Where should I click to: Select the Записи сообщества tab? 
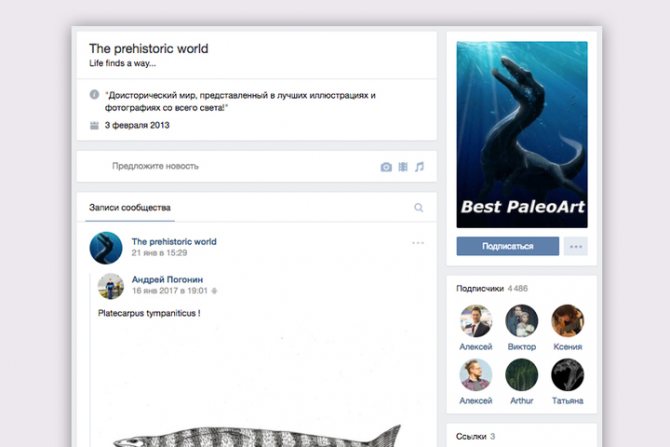click(x=130, y=208)
